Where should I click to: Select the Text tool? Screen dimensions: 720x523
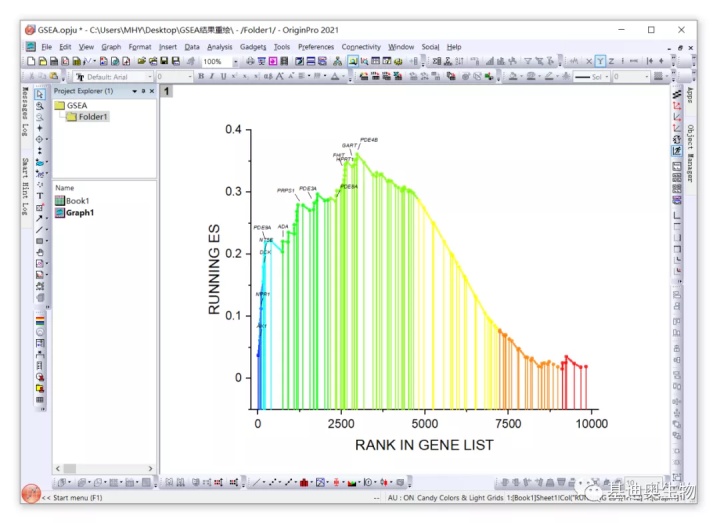pyautogui.click(x=40, y=196)
